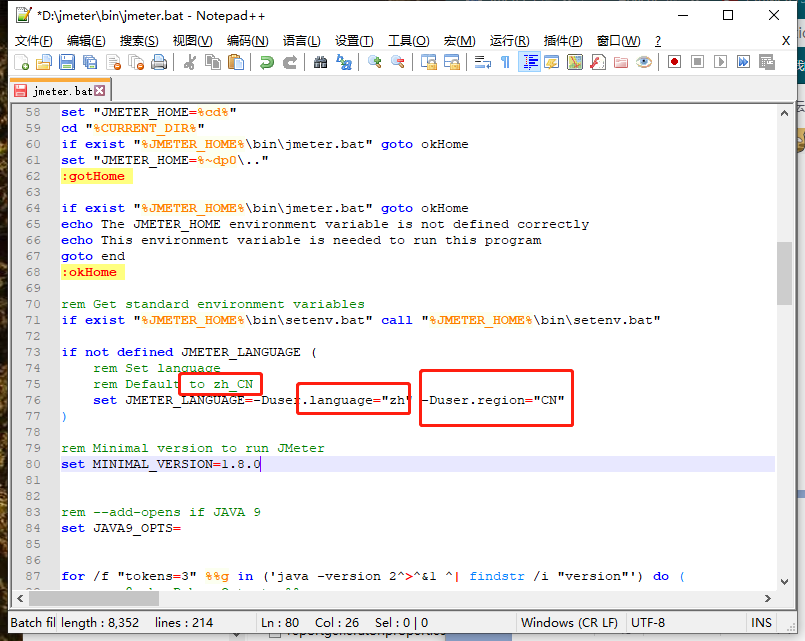Toggle synchronized horizontal scrolling
This screenshot has width=805, height=641.
(451, 62)
